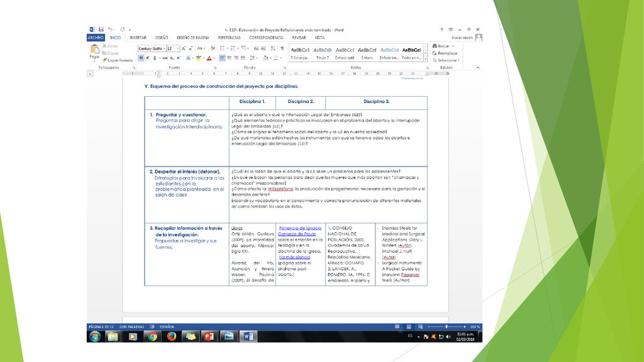Zoom in with the plus button
The width and height of the screenshot is (644, 362).
click(x=465, y=327)
